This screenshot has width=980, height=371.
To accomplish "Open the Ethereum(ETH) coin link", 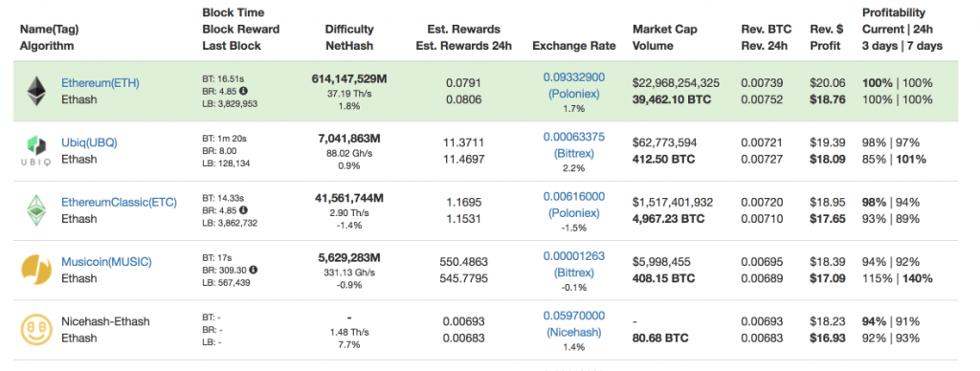I will [x=100, y=83].
